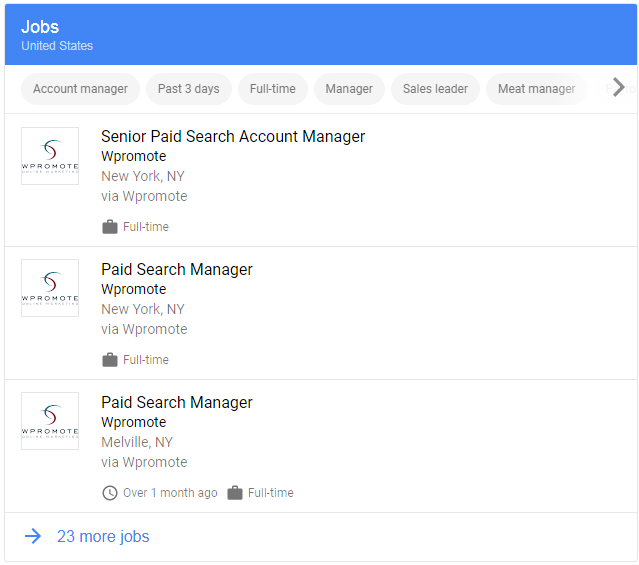The height and width of the screenshot is (565, 639).
Task: Apply the Past 3 days filter
Action: 189,89
